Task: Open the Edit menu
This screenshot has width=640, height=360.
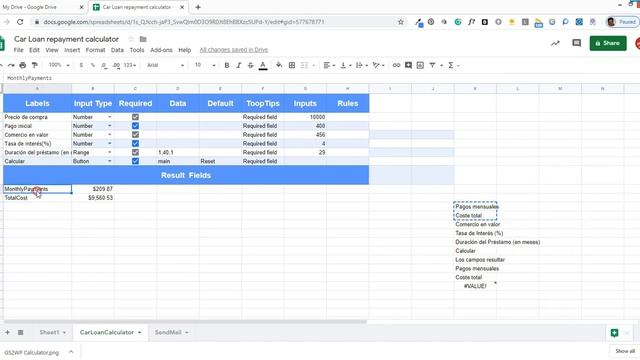Action: point(34,50)
